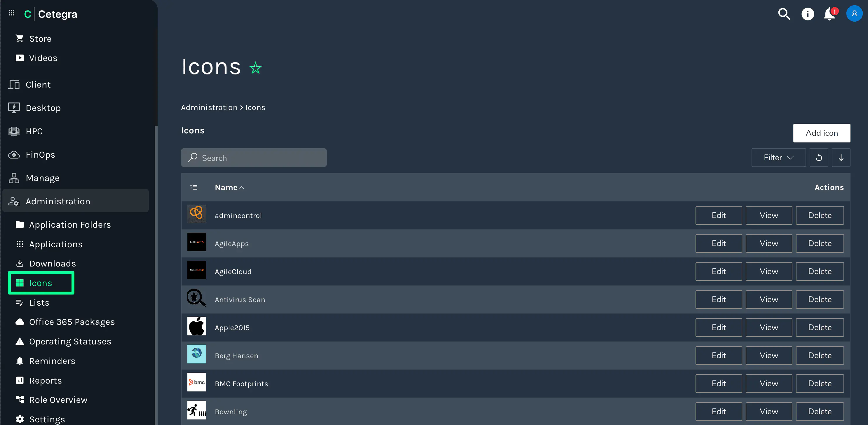
Task: Click the download arrow icon
Action: pos(841,157)
